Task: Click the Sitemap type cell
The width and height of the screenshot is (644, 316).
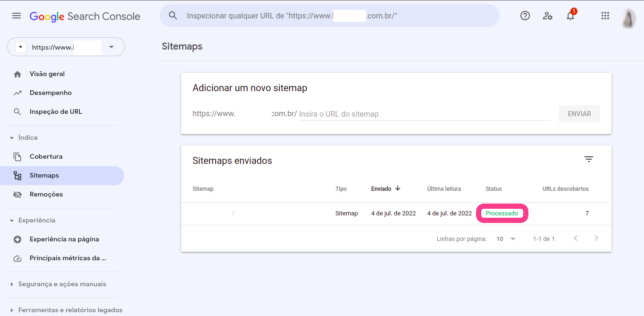Action: (347, 214)
